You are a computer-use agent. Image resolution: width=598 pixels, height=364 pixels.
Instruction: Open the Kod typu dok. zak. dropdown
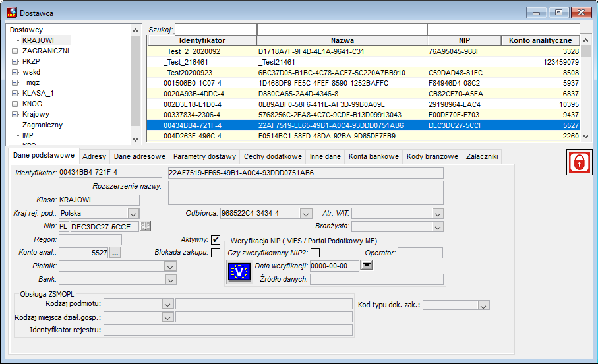click(483, 305)
